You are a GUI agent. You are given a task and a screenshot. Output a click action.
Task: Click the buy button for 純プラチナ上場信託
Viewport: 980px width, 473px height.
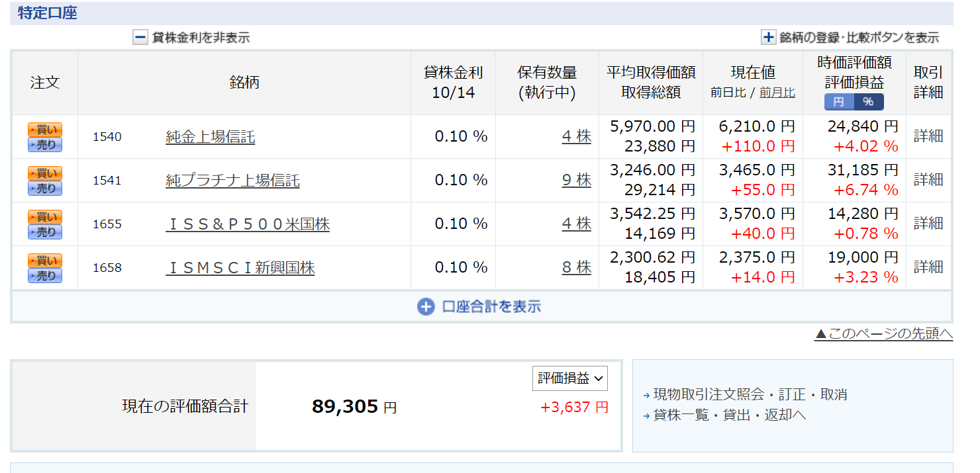[45, 173]
